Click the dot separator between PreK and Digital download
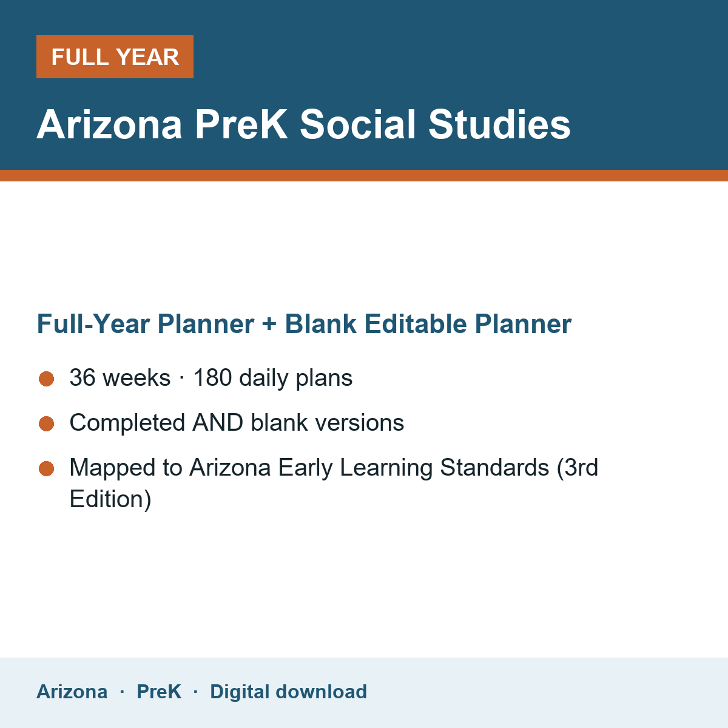Screen dimensions: 728x728 click(x=195, y=692)
